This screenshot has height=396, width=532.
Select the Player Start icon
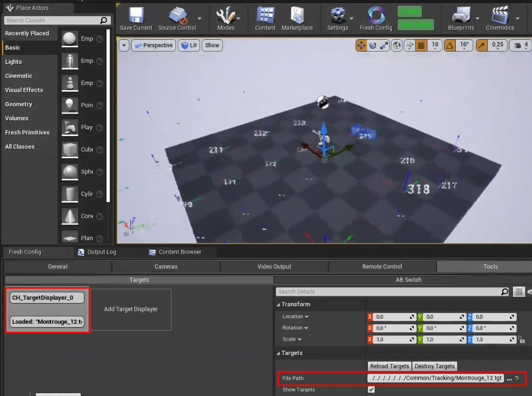tap(69, 128)
